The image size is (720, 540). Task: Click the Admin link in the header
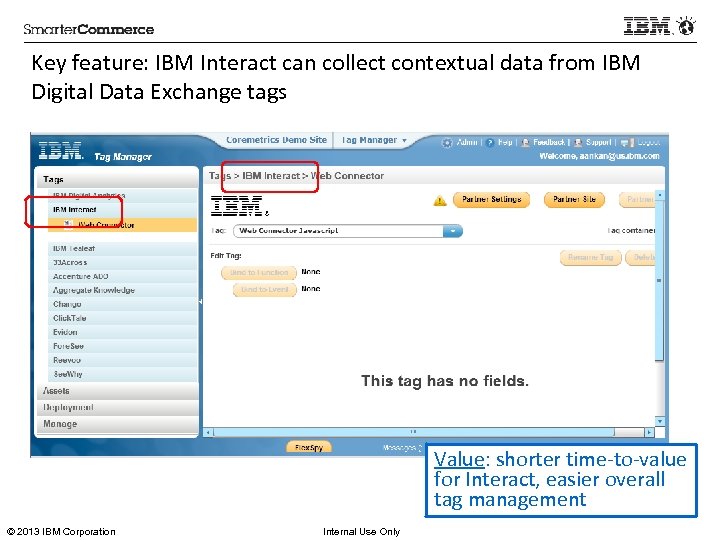[467, 142]
